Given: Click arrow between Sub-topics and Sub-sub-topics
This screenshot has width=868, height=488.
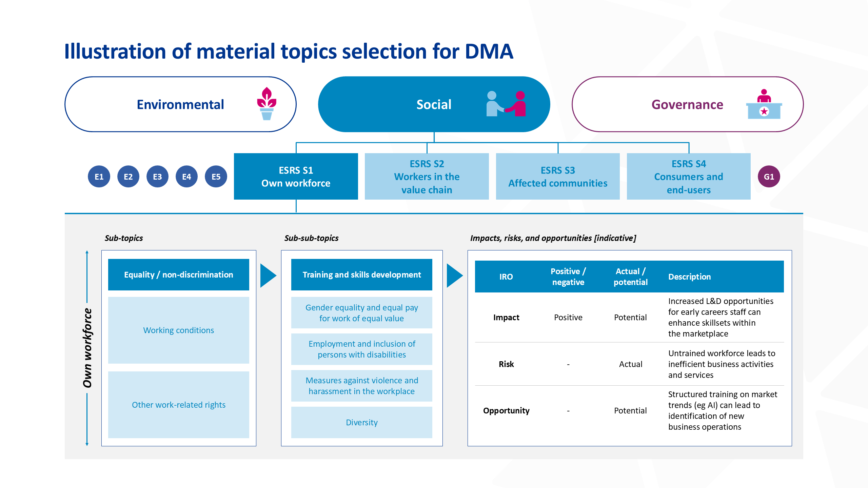Looking at the screenshot, I should (x=268, y=276).
